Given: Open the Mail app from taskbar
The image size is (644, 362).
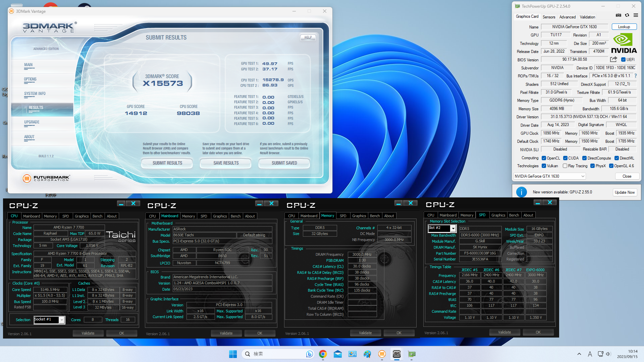Looking at the screenshot, I should [338, 354].
